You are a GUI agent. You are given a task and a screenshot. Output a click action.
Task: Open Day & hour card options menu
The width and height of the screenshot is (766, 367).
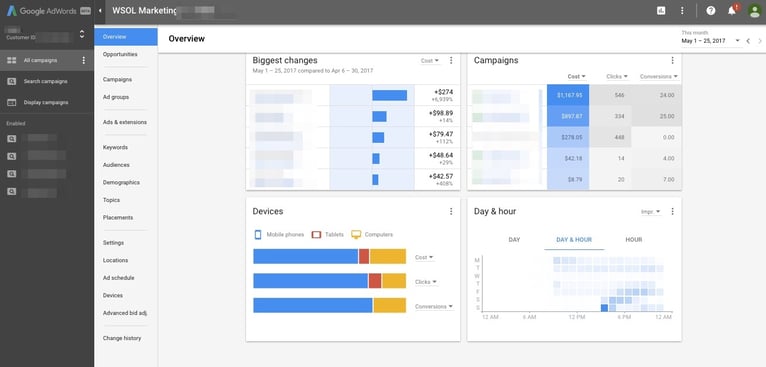pyautogui.click(x=672, y=212)
